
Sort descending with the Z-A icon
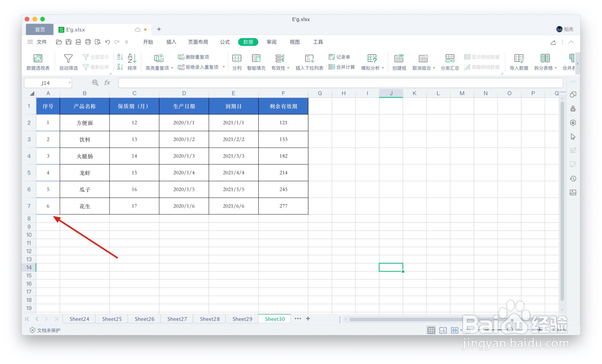point(120,67)
